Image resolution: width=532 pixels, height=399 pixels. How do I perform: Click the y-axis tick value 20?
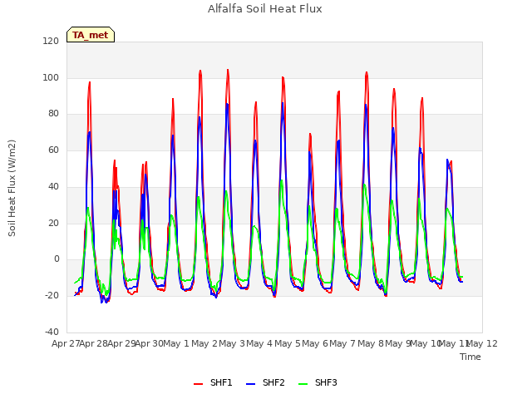tap(53, 223)
